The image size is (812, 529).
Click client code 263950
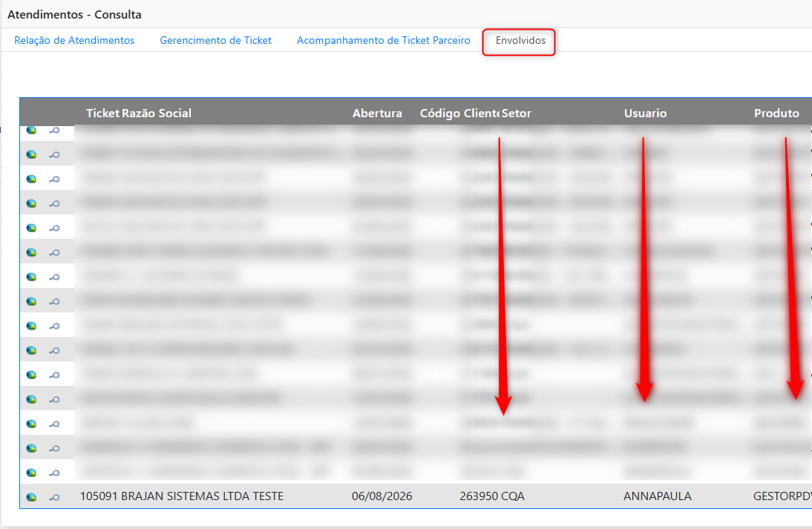tap(479, 496)
